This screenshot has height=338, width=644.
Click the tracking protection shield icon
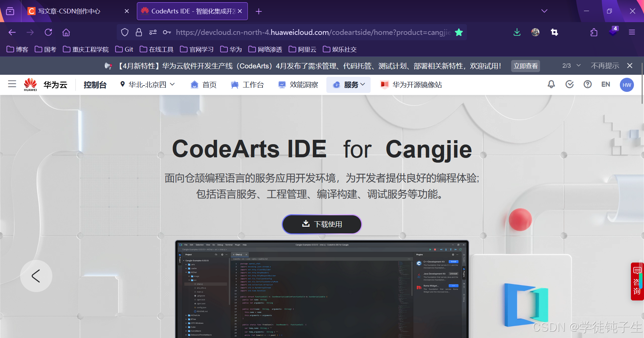coord(125,32)
